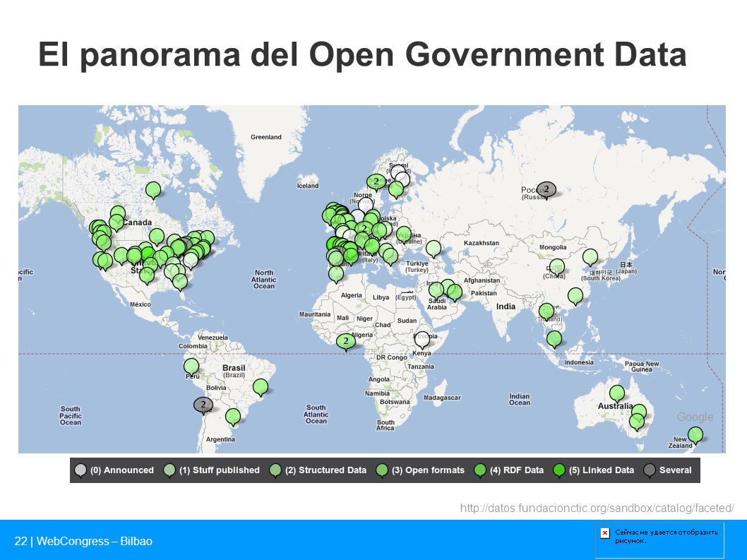The height and width of the screenshot is (560, 747).
Task: Click the green marker near Taiwan/Hong Kong
Action: click(575, 295)
